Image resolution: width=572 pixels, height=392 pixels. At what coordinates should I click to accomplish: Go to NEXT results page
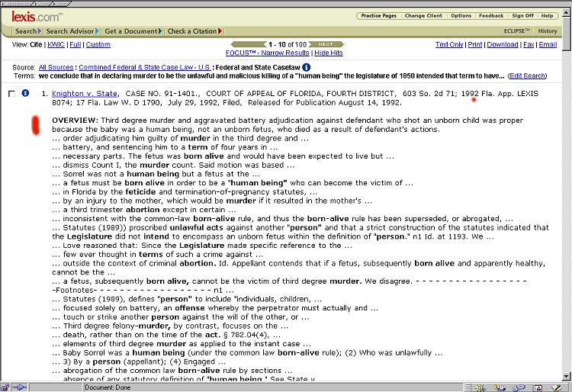click(x=326, y=44)
